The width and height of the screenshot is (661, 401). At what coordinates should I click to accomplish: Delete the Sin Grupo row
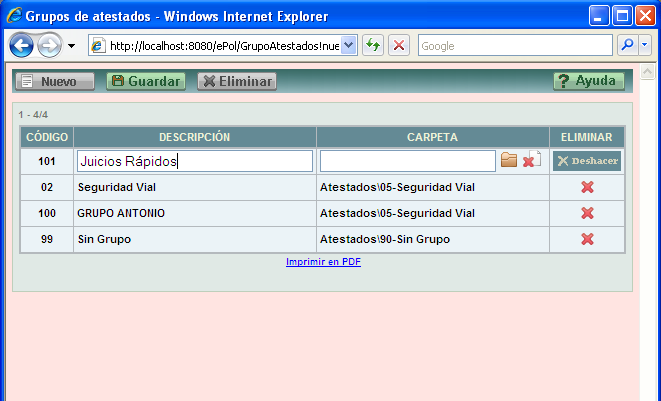click(x=587, y=240)
